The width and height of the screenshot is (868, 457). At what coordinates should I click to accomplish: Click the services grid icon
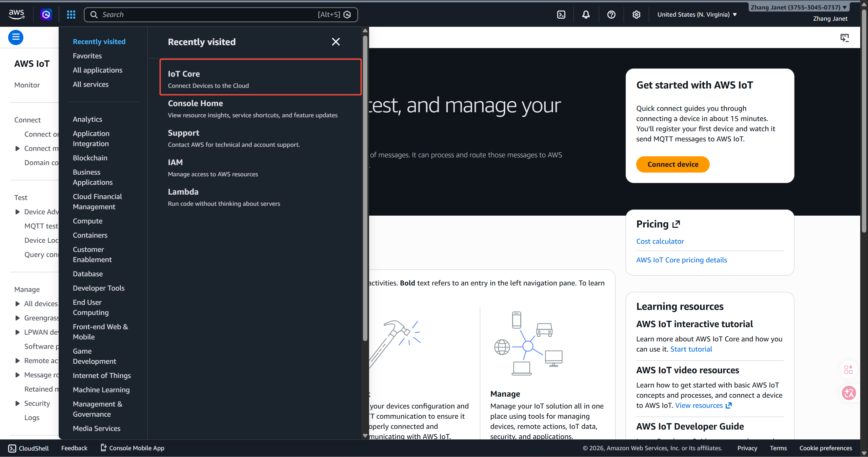71,15
